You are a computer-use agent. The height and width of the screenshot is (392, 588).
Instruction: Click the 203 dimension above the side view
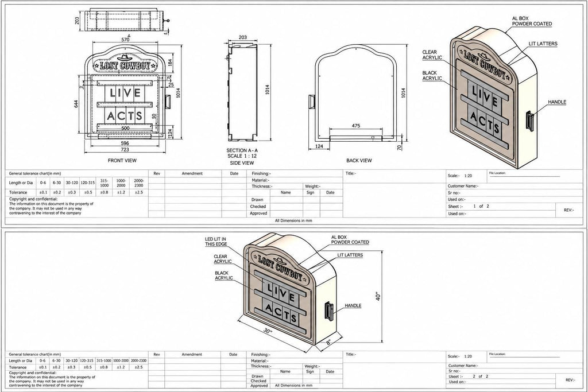coord(243,37)
